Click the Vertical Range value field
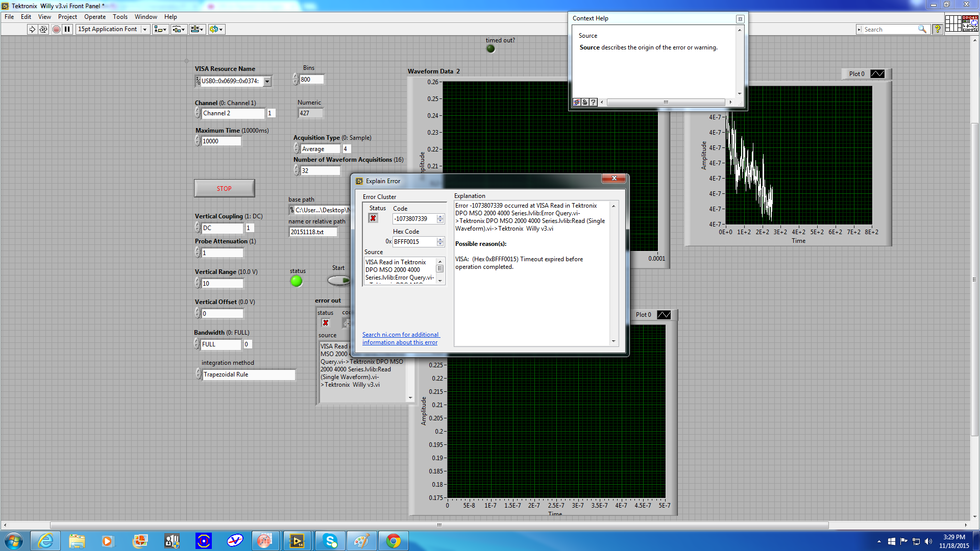980x551 pixels. pyautogui.click(x=222, y=284)
